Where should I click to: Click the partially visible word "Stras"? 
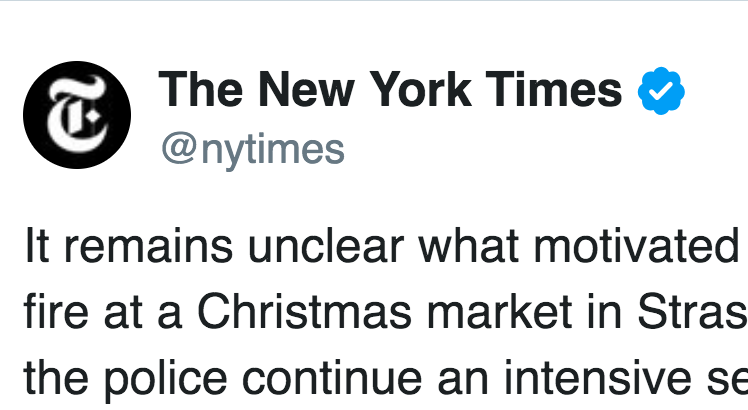coord(692,312)
